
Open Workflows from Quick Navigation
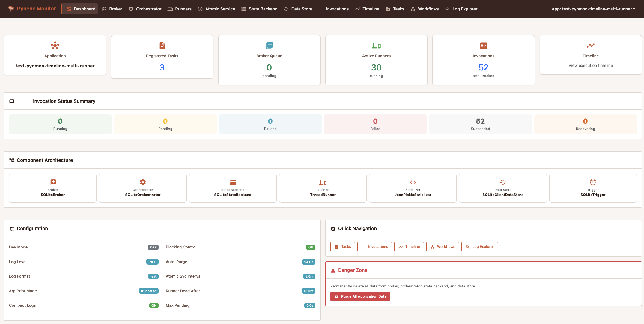443,246
